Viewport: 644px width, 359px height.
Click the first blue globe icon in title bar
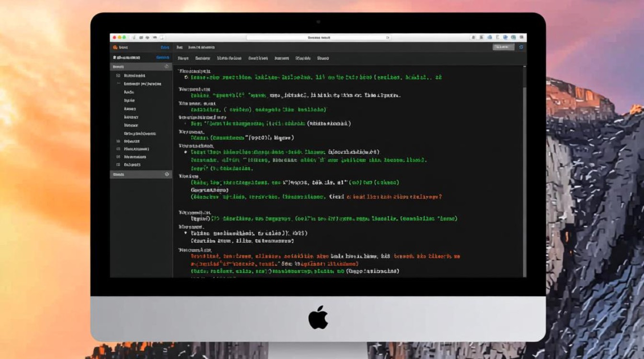[489, 37]
